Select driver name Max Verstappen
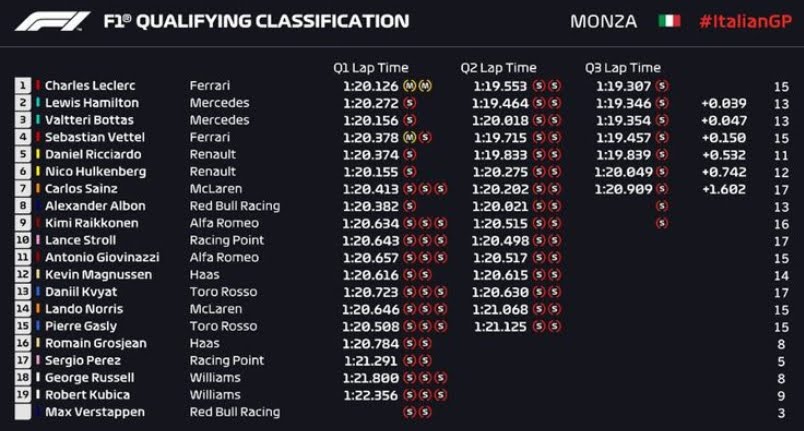 (x=94, y=412)
